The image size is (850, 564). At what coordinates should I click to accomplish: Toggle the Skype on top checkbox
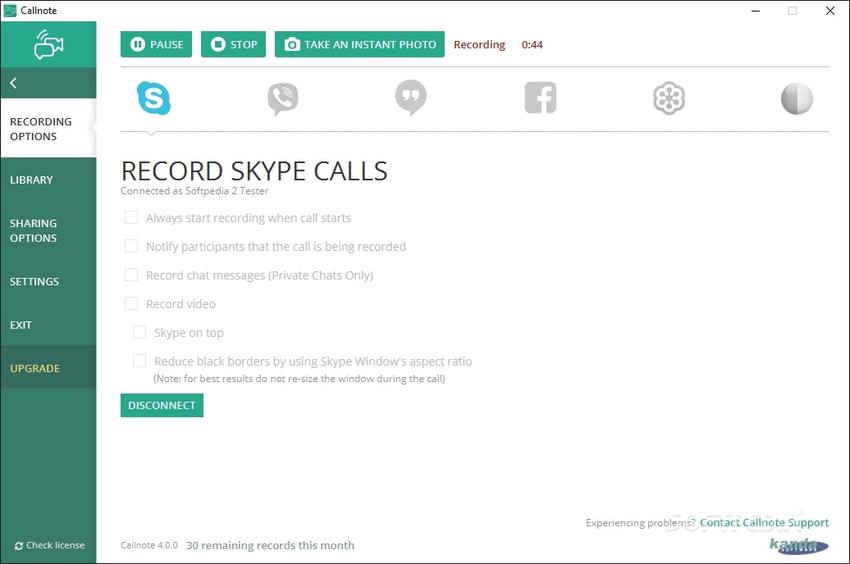139,332
